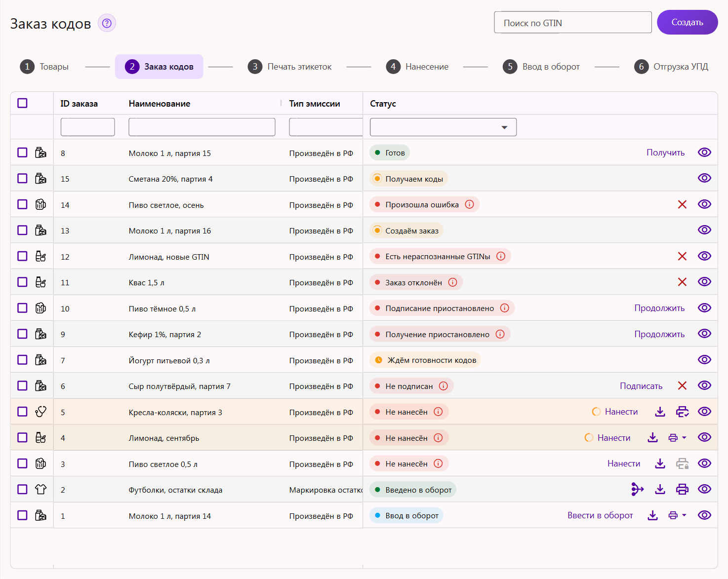Open info for Подписание приостановлено status
728x579 pixels.
coord(505,308)
